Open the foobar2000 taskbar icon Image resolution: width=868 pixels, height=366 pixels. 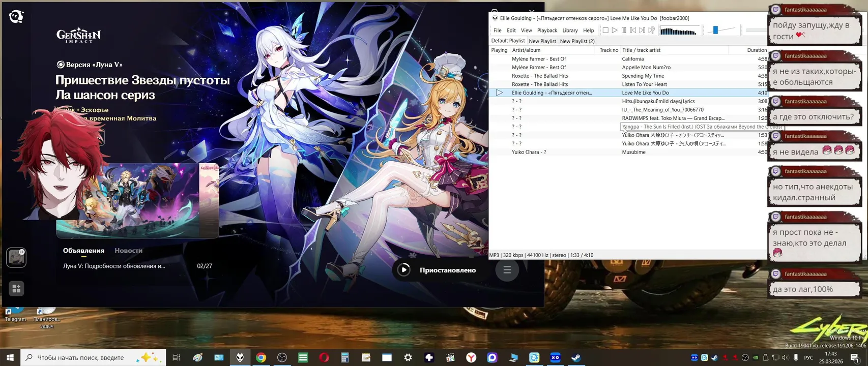[x=240, y=357]
